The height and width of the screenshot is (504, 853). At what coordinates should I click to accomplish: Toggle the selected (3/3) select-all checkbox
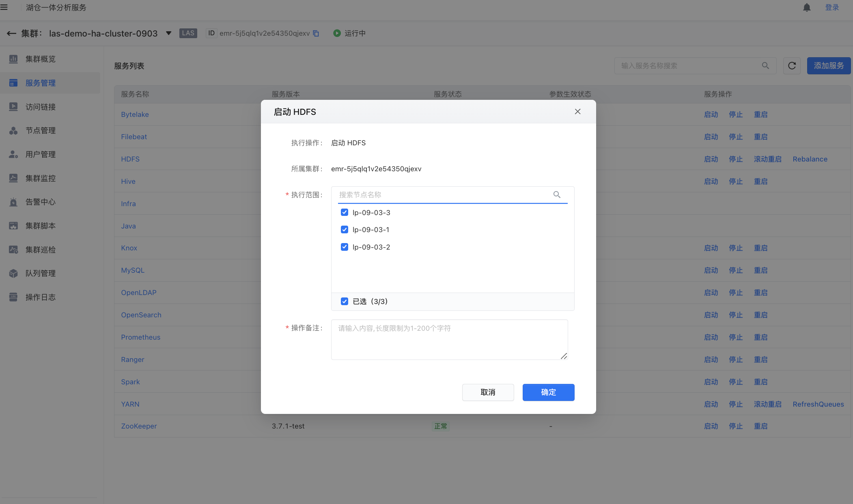pos(345,301)
